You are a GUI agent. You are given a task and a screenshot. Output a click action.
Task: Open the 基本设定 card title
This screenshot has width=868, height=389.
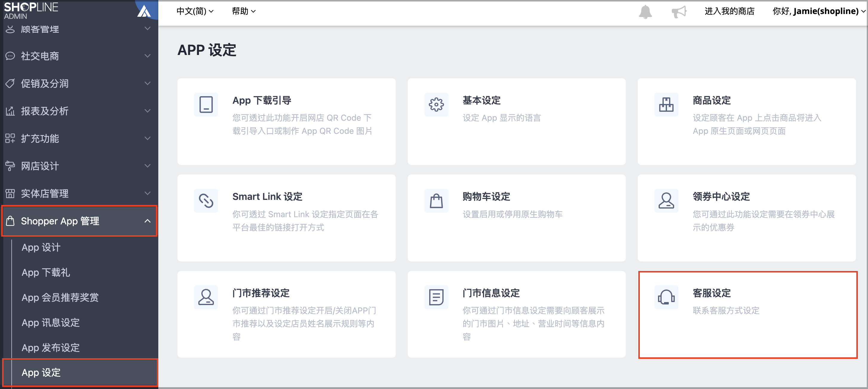[481, 100]
